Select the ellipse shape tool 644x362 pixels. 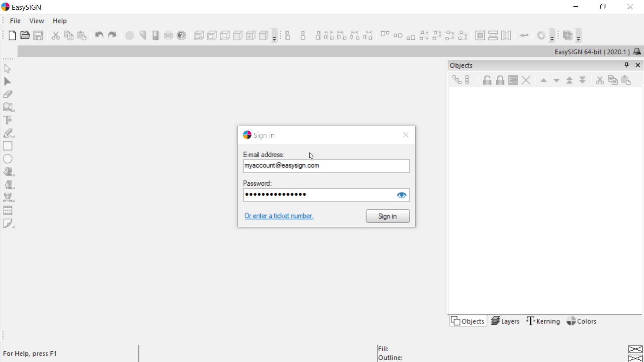pos(8,159)
